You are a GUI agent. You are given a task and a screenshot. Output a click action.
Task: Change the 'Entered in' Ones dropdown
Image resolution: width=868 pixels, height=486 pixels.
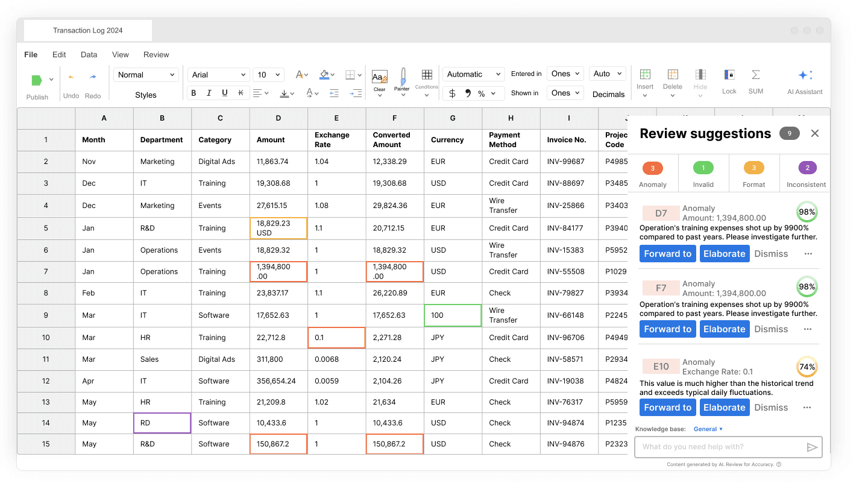tap(565, 73)
